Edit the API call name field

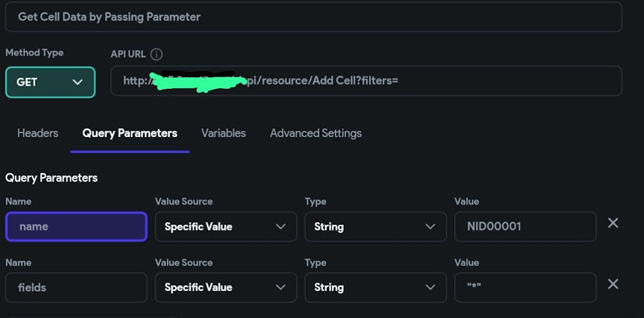(313, 17)
